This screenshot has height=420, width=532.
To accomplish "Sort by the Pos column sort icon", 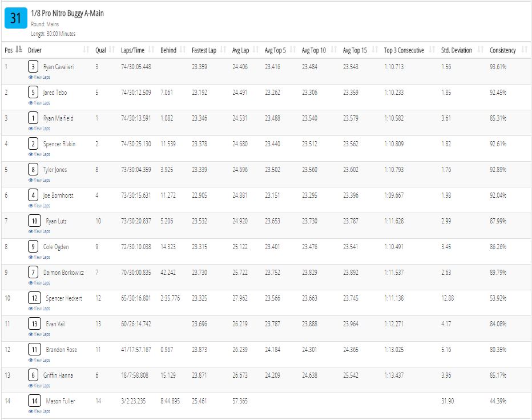I will tap(19, 50).
